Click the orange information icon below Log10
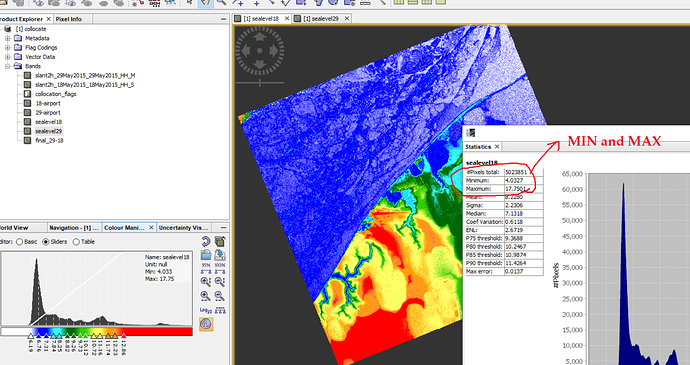 (206, 324)
